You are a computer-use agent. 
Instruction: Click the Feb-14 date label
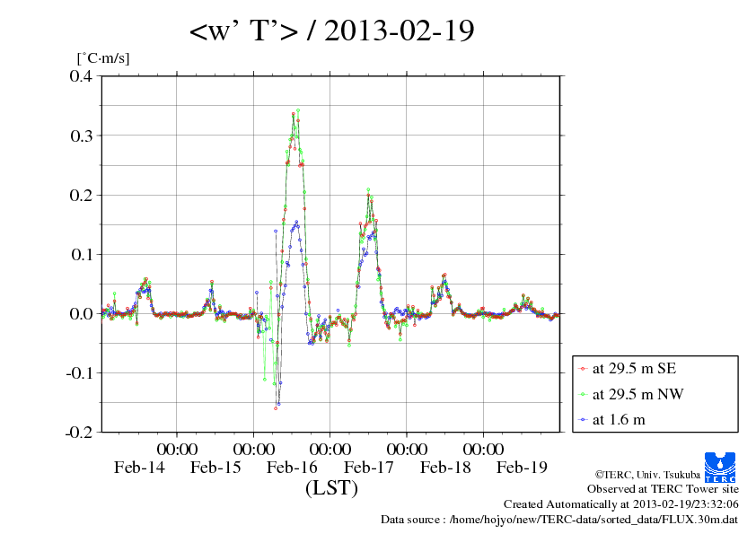click(139, 467)
